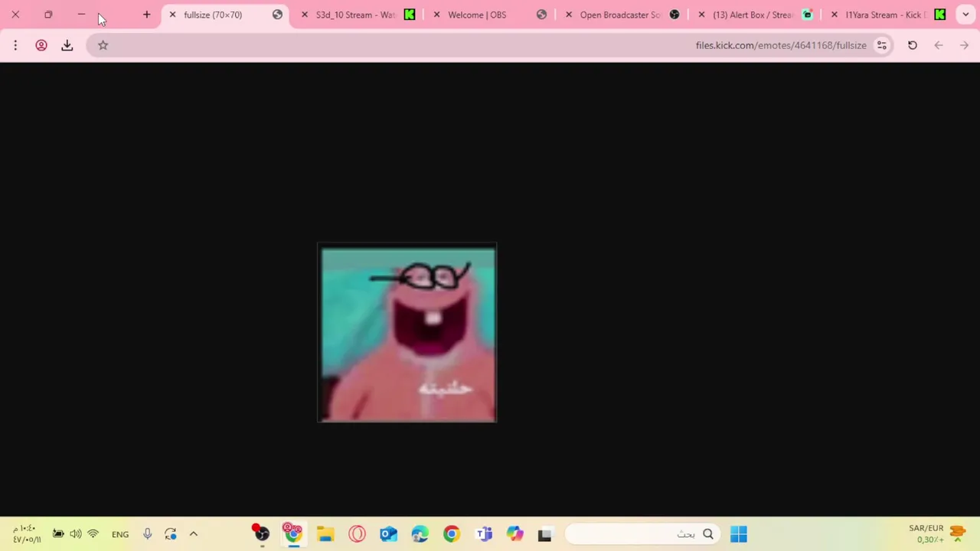Open the Chrome profile avatar icon
980x551 pixels.
pos(41,45)
